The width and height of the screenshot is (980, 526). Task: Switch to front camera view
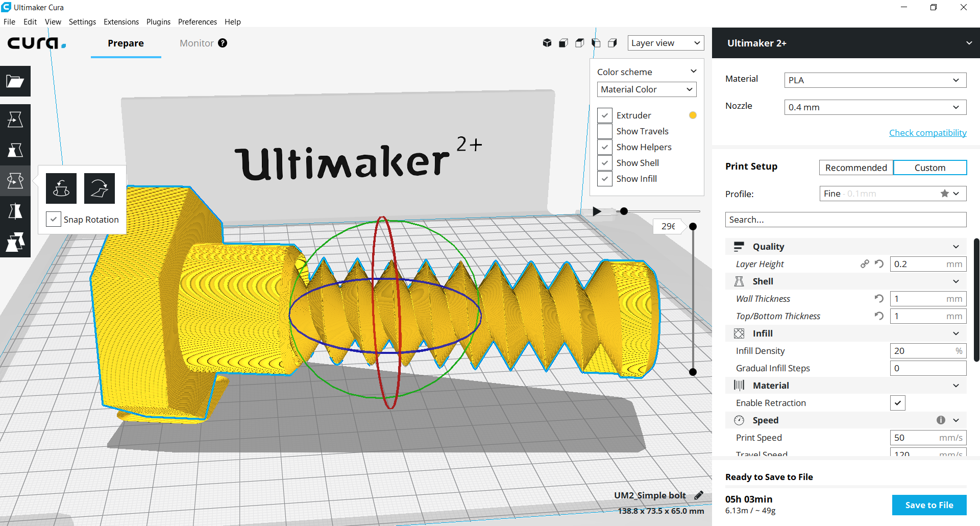coord(563,43)
